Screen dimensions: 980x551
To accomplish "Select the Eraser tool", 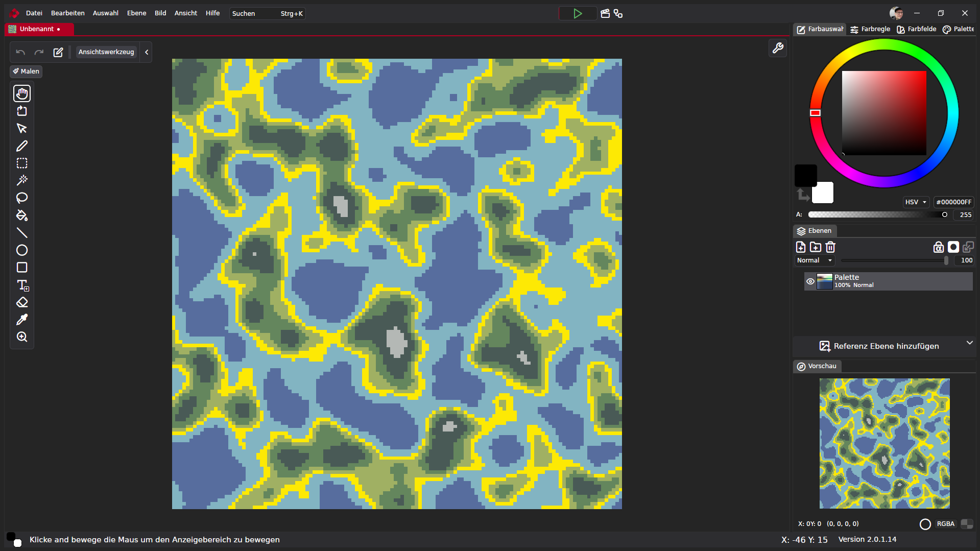I will (x=21, y=302).
